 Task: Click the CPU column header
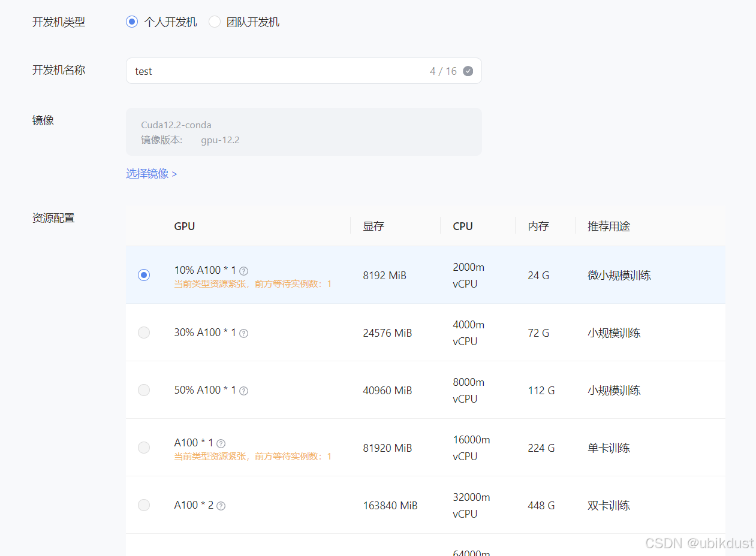tap(463, 226)
